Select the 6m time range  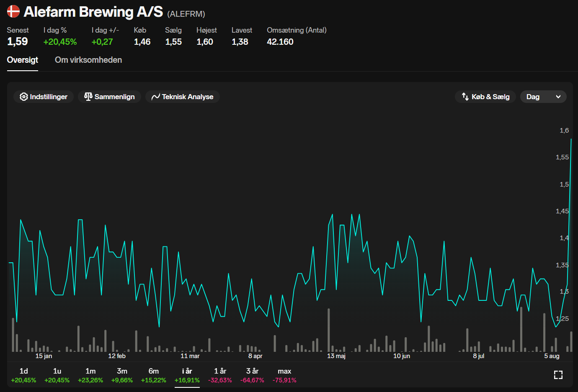pos(154,375)
